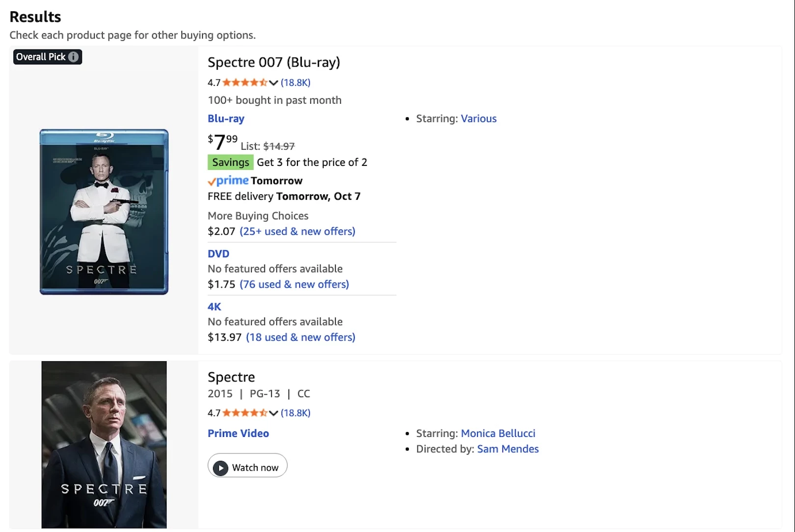Open the Prime Video link
Screen dimensions: 795x532
pos(238,433)
